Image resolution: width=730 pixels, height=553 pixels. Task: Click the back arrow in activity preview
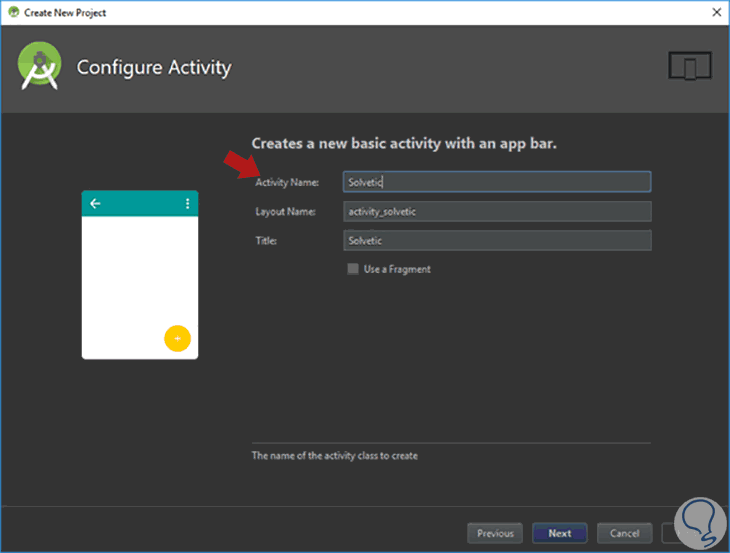(96, 203)
